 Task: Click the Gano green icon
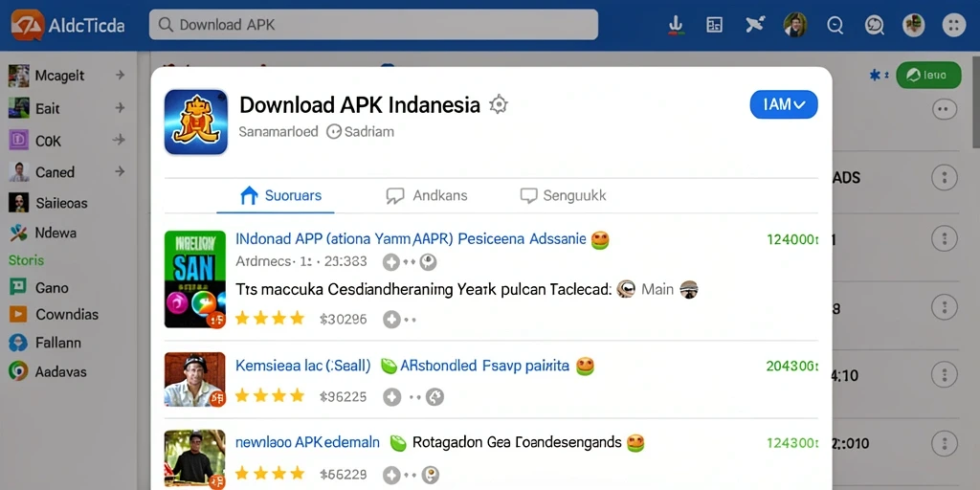click(x=18, y=287)
